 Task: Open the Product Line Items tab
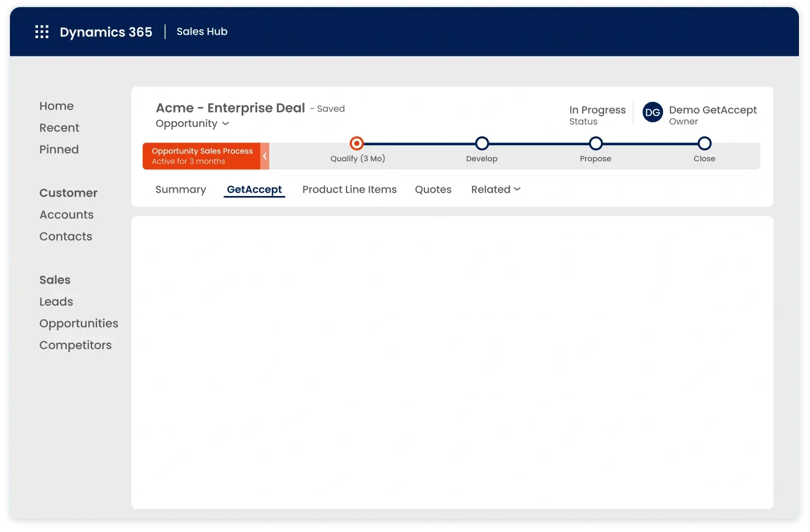point(349,189)
